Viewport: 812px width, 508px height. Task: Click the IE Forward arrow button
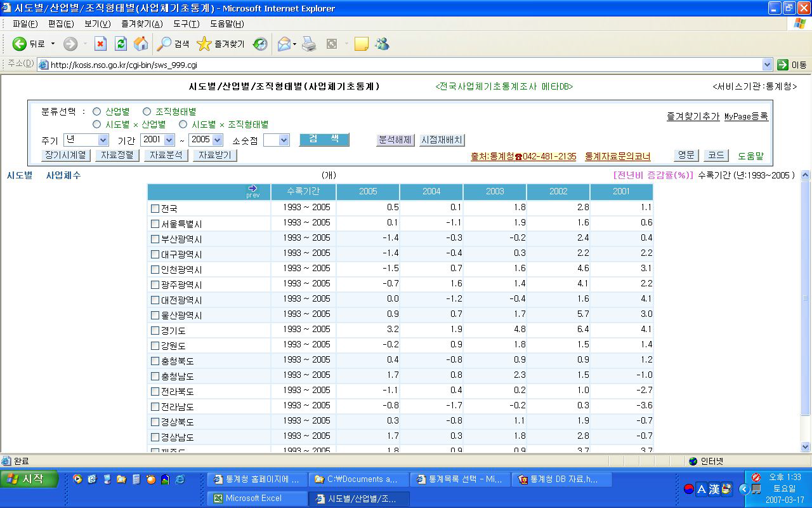click(70, 44)
